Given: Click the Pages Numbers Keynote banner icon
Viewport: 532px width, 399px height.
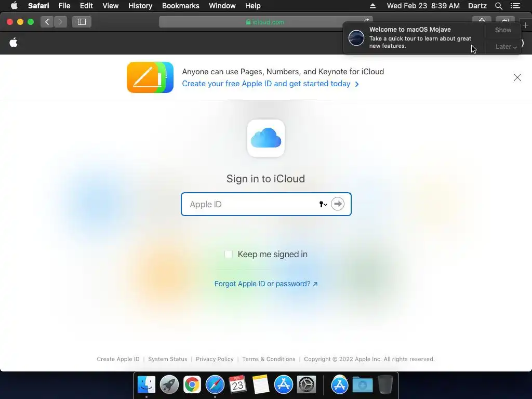Looking at the screenshot, I should 150,77.
